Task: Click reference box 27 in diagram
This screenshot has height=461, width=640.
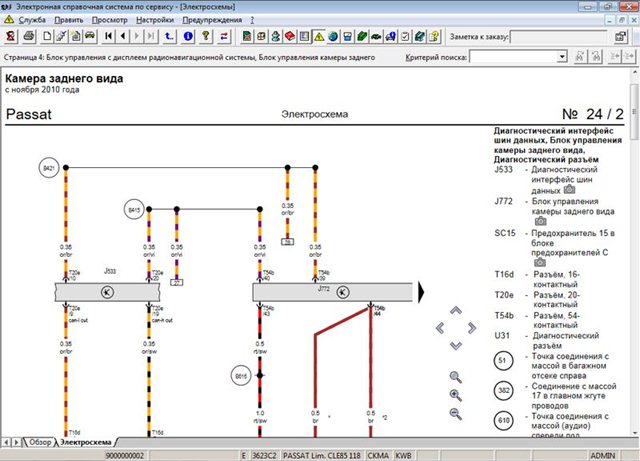Action: pos(176,282)
